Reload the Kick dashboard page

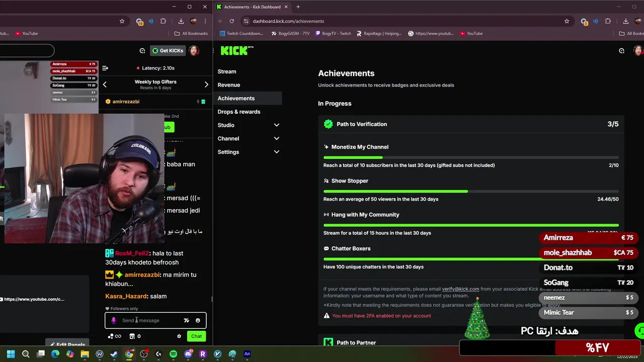231,21
